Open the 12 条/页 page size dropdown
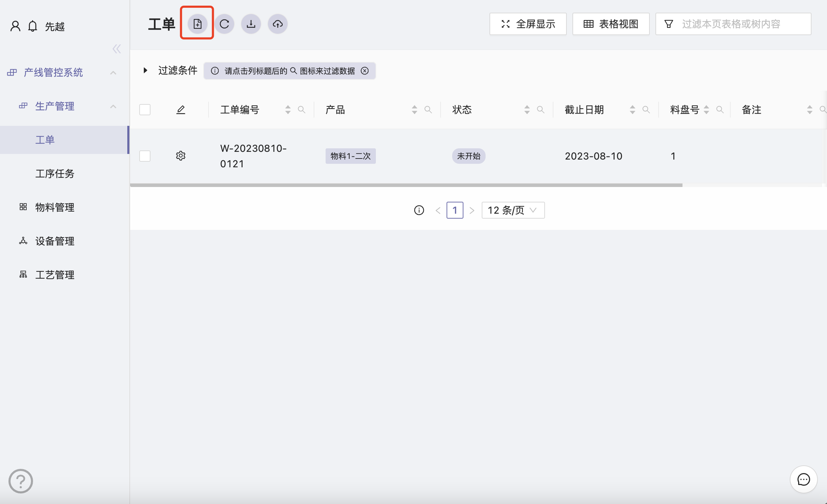Screen dimensions: 827x504 tap(513, 210)
